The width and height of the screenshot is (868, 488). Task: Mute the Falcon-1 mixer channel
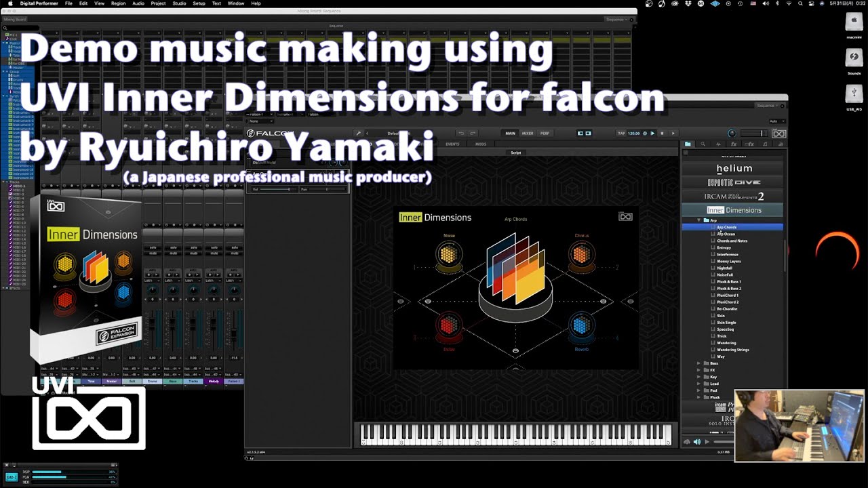(235, 252)
